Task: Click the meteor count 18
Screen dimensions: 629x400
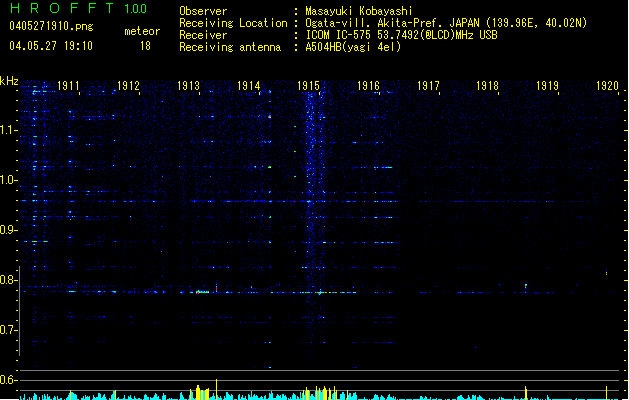Action: (x=145, y=46)
